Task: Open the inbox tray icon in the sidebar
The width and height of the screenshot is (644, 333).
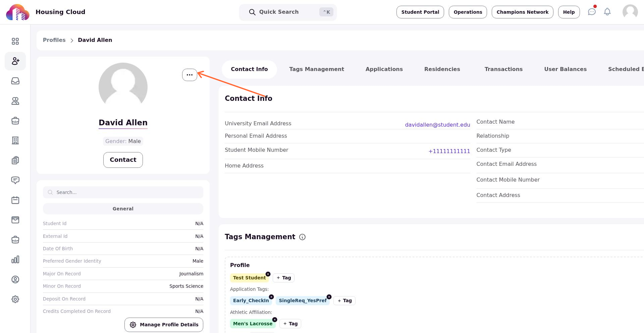Action: pyautogui.click(x=15, y=81)
